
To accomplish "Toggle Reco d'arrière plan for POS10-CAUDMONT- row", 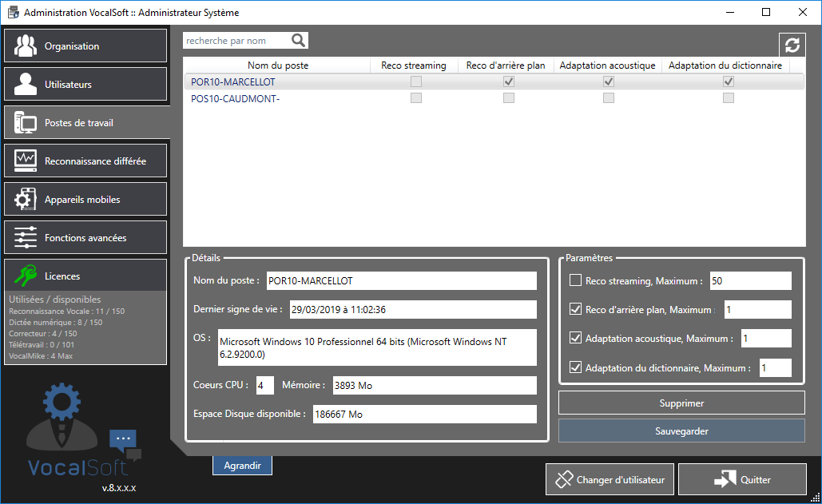I will [509, 98].
